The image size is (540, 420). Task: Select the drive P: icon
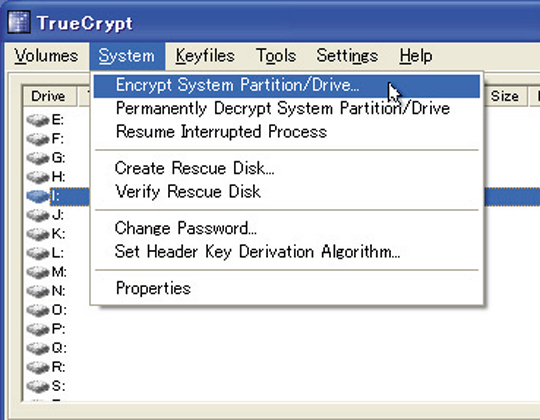38,329
